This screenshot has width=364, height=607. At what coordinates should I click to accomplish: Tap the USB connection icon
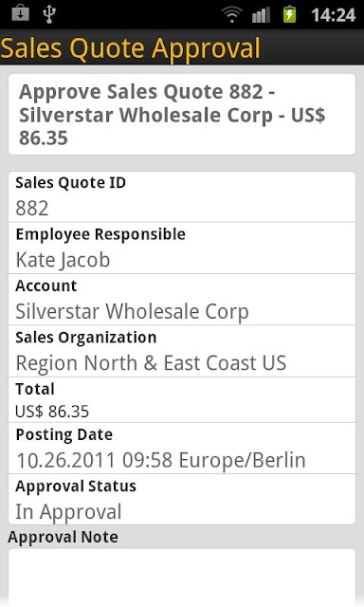(49, 14)
